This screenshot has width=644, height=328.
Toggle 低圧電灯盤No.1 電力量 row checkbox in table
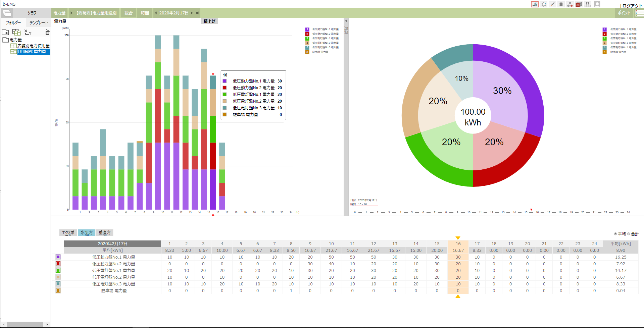58,271
